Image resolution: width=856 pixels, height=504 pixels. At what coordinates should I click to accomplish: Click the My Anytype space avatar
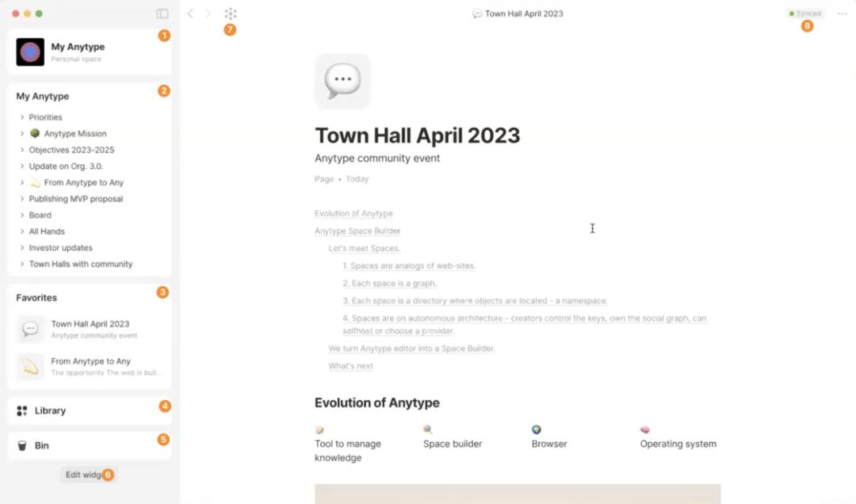[x=30, y=52]
